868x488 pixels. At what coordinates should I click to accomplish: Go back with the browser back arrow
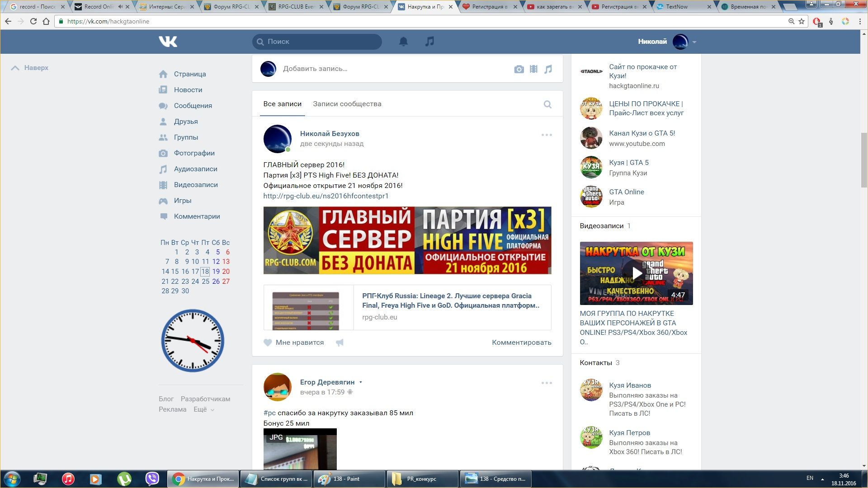pyautogui.click(x=8, y=21)
